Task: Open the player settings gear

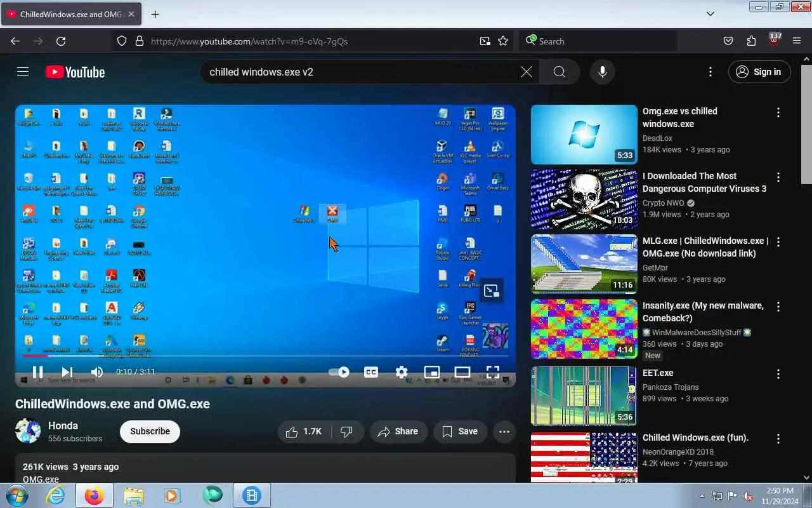Action: click(402, 372)
